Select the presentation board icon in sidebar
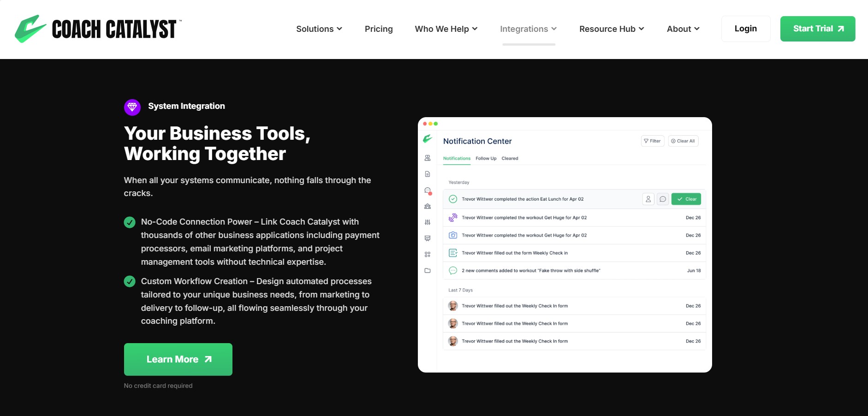This screenshot has width=868, height=416. tap(428, 238)
